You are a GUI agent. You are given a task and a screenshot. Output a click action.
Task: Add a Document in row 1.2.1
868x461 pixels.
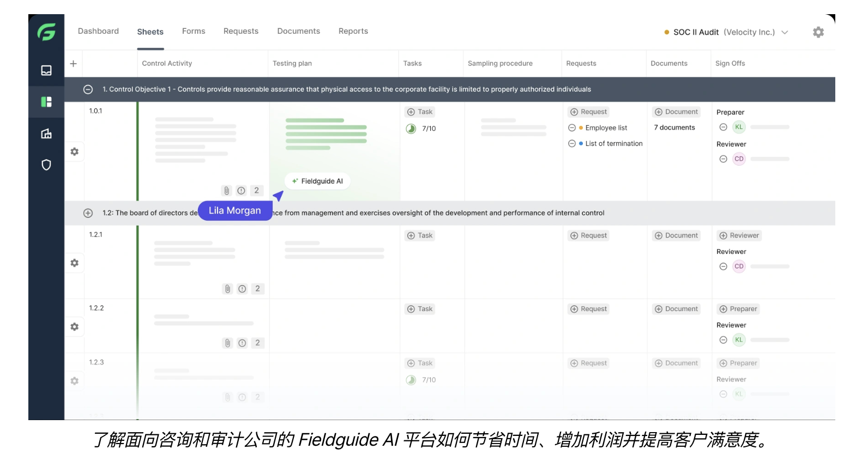tap(677, 235)
